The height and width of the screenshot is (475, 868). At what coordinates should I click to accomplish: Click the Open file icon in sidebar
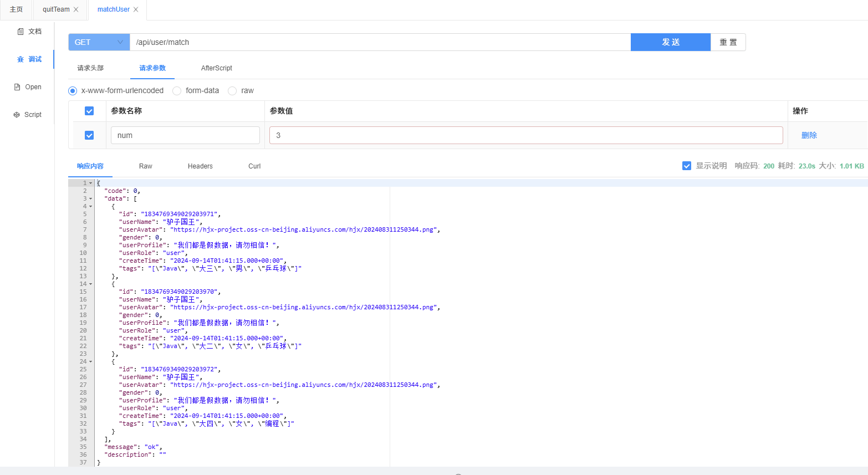point(17,87)
